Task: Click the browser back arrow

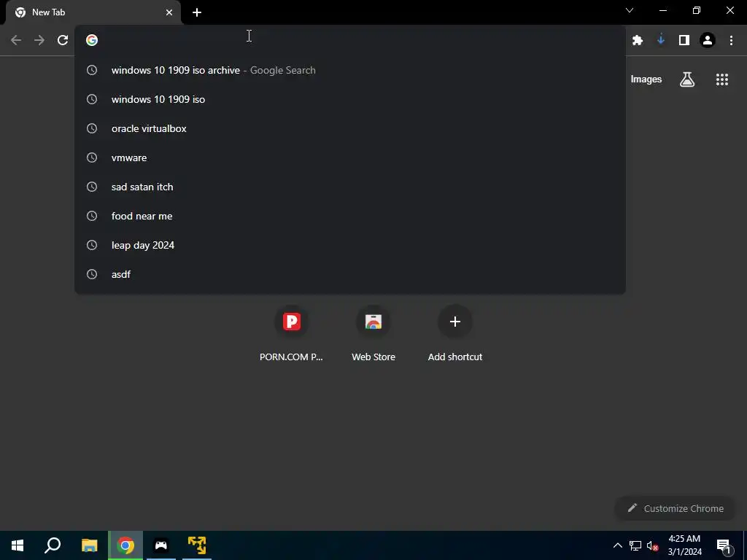Action: (x=16, y=40)
